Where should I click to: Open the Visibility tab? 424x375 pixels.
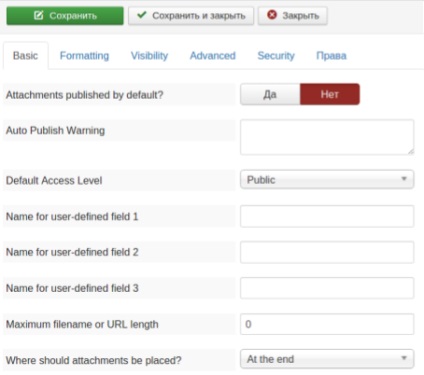pyautogui.click(x=149, y=56)
